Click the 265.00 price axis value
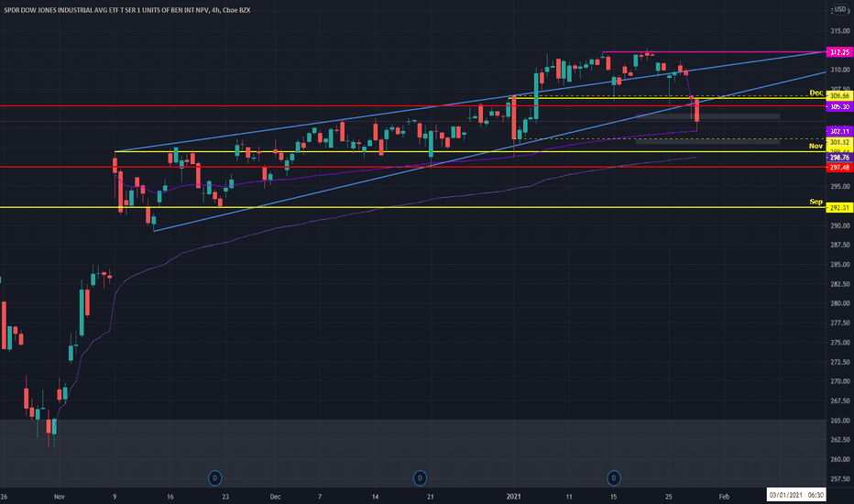854x504 pixels. (840, 421)
